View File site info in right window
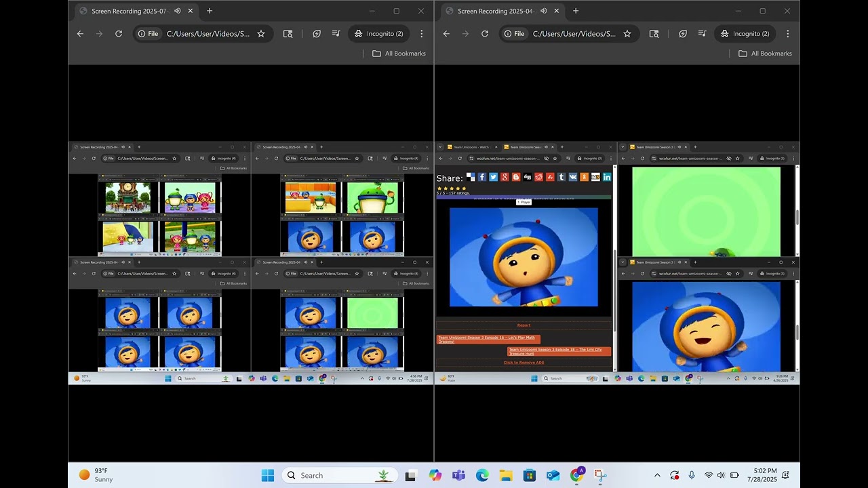 [x=513, y=34]
